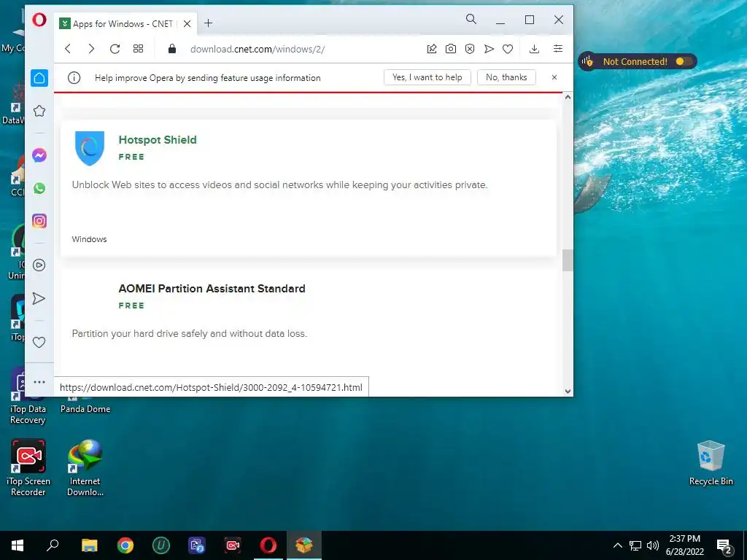
Task: Show hidden system tray icons
Action: (617, 545)
